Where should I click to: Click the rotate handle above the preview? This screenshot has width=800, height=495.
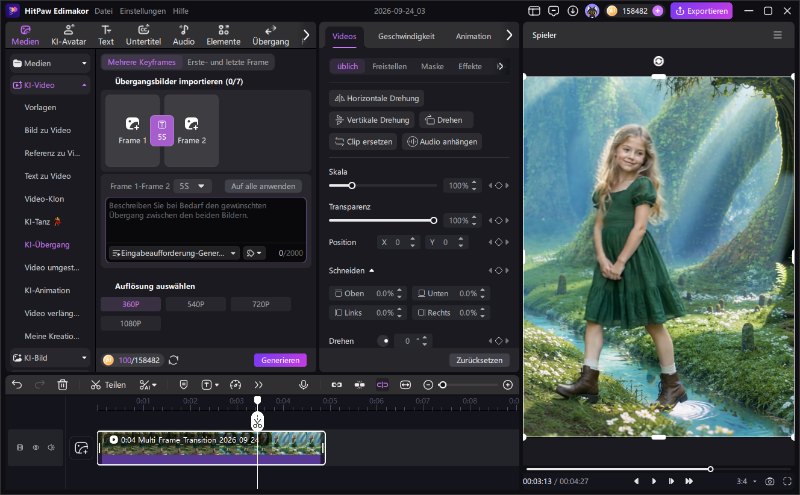(659, 61)
